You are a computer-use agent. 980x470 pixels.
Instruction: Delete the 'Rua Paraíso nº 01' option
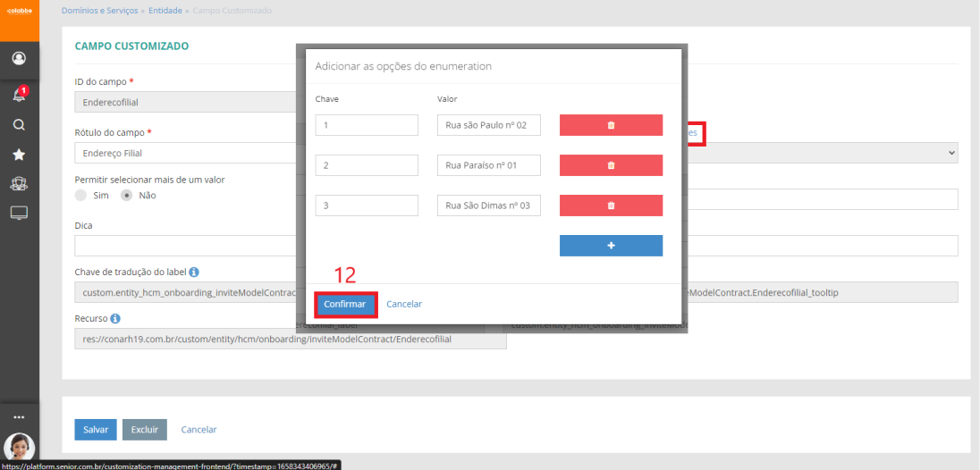pyautogui.click(x=611, y=165)
